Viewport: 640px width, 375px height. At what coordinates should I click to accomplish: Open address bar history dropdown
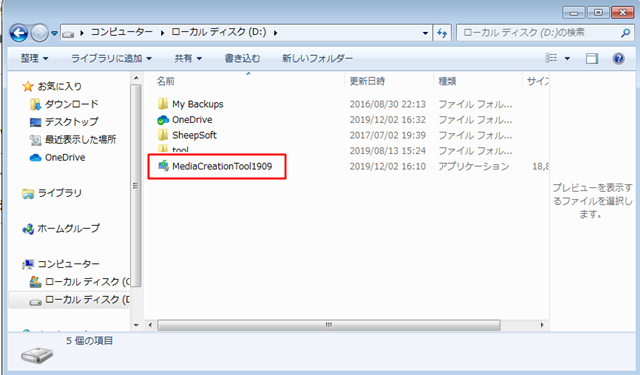coord(425,33)
